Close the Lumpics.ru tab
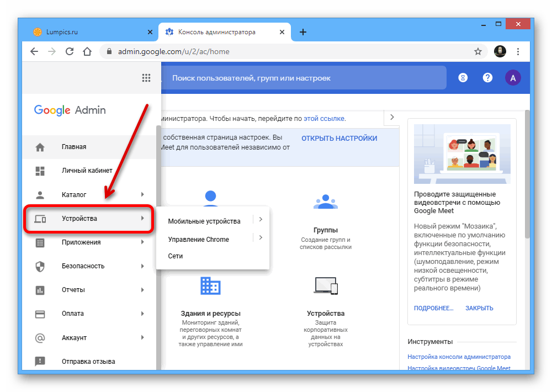 coord(150,32)
